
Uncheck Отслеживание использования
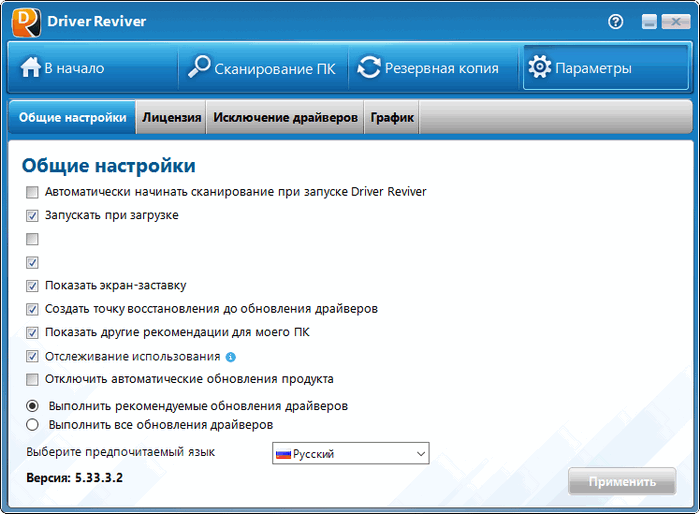[32, 356]
